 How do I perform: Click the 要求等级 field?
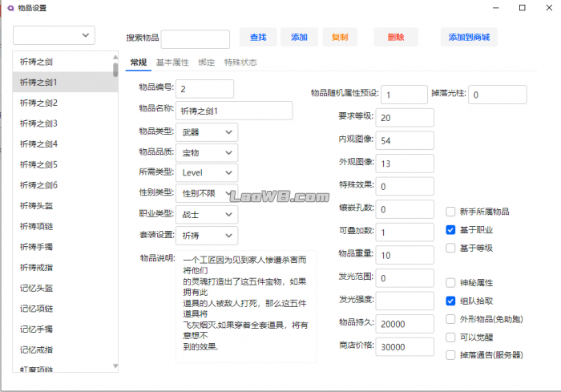(x=405, y=117)
